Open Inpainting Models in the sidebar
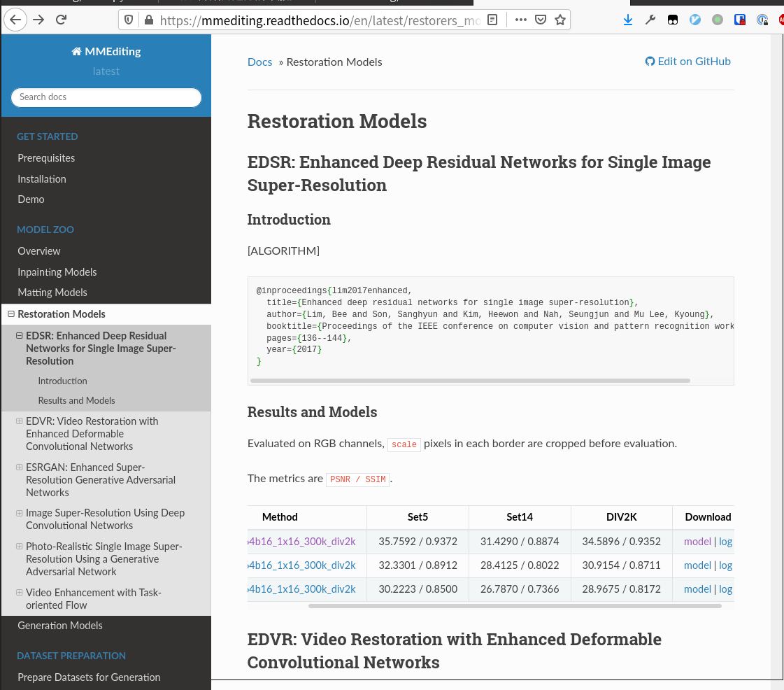The image size is (784, 690). coord(57,272)
